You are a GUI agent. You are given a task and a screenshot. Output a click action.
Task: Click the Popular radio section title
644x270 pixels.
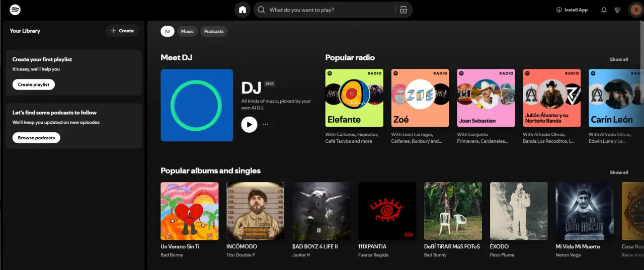350,57
